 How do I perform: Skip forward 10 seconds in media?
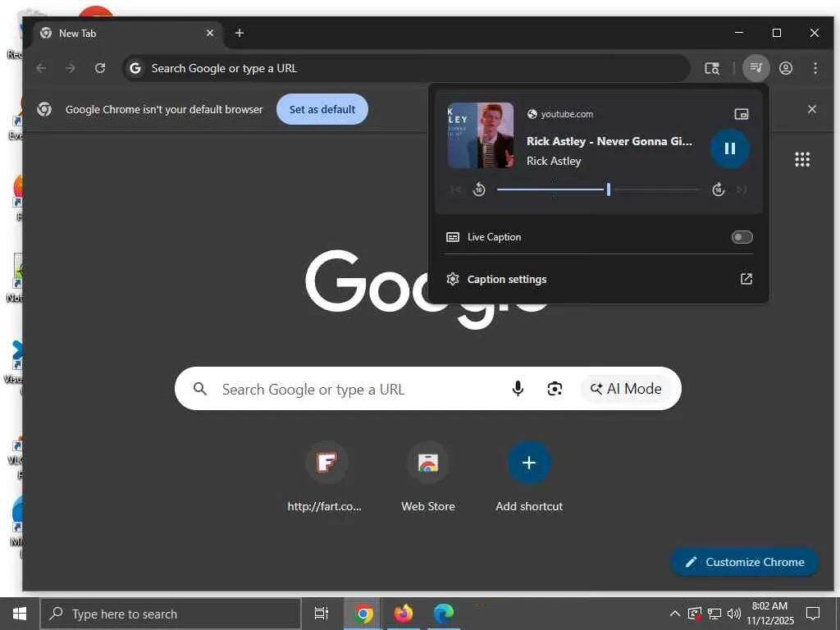(719, 189)
